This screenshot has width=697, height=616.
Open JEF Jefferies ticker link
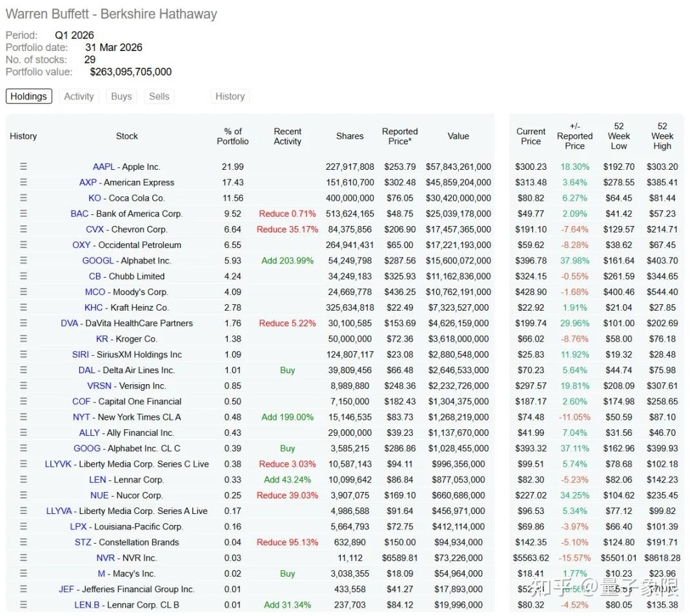(x=66, y=590)
